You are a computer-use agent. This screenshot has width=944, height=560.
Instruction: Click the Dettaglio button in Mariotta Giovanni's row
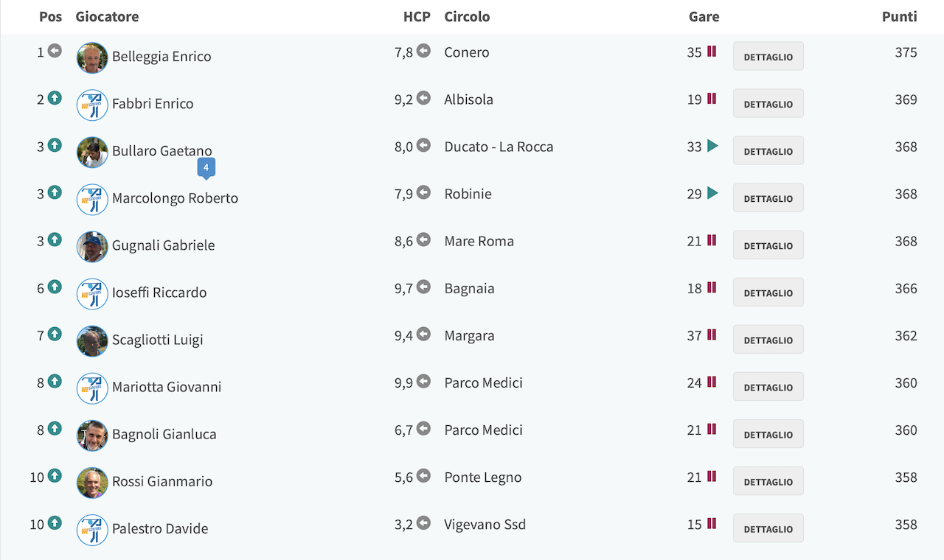point(768,387)
